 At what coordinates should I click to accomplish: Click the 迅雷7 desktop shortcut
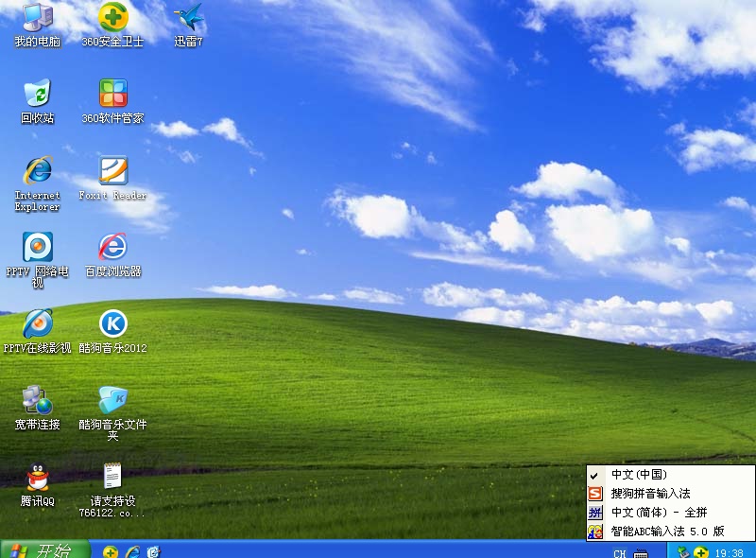[188, 18]
